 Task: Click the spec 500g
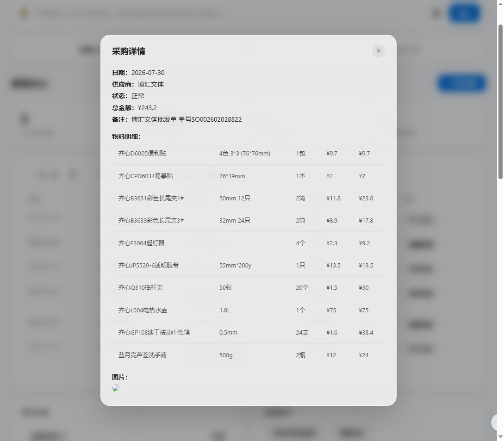[226, 355]
